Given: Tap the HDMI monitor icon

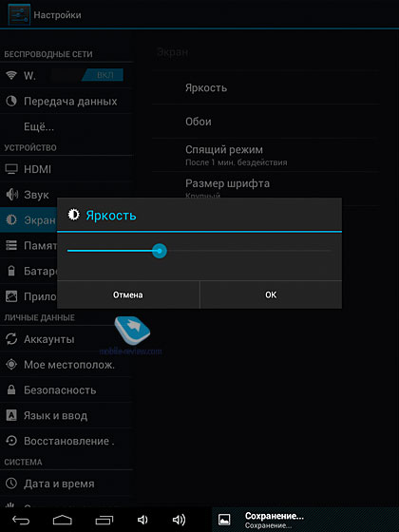Looking at the screenshot, I should pos(11,169).
